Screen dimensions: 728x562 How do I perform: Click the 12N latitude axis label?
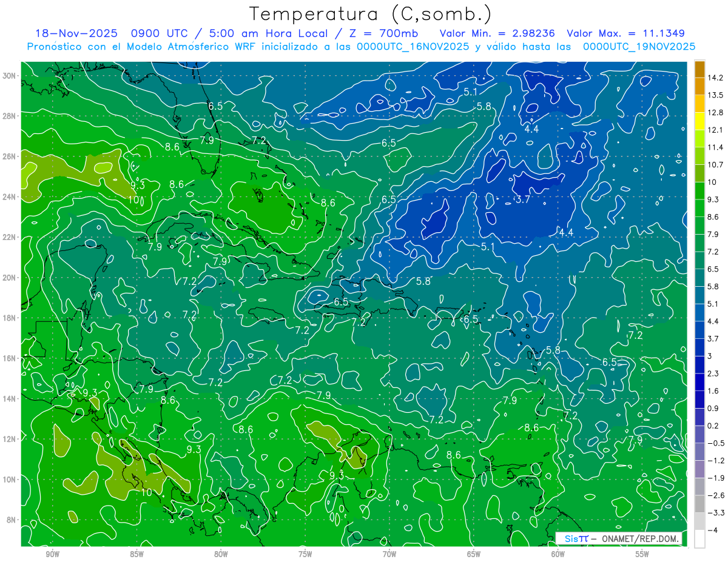(9, 439)
